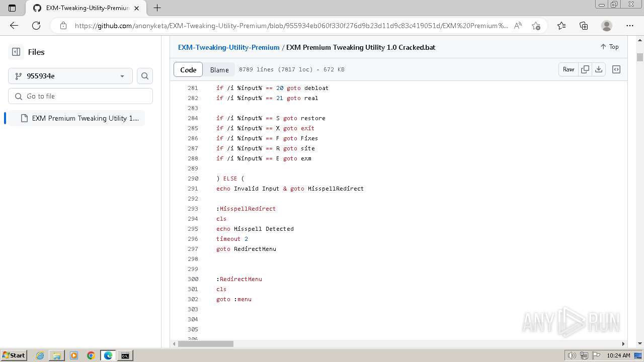
Task: Open Action Center flag tray icon
Action: pos(595,355)
